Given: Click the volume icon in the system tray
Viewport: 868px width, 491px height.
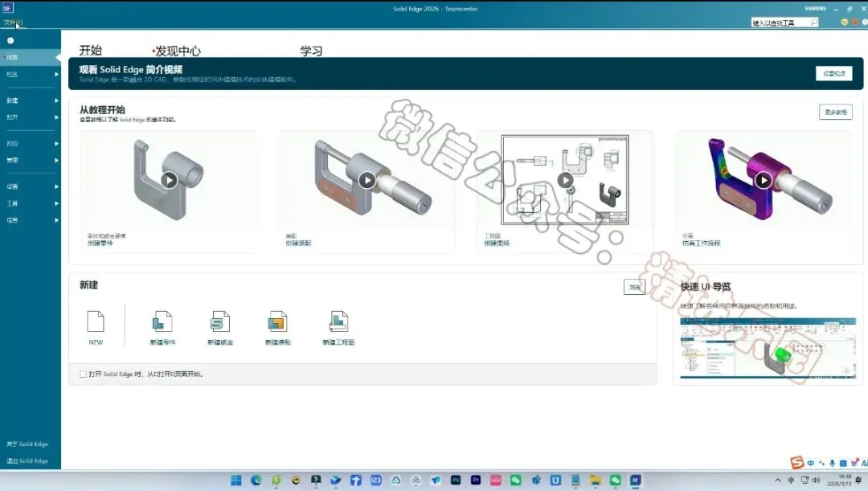Looking at the screenshot, I should [x=816, y=480].
